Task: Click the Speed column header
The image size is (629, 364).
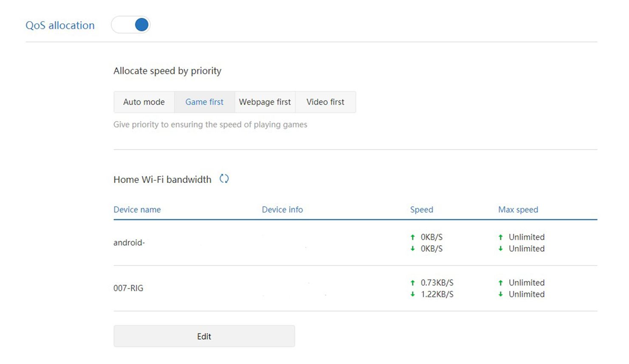Action: pos(421,210)
